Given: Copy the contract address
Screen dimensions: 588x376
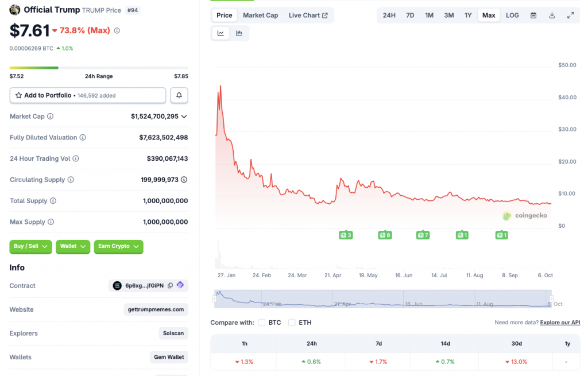Looking at the screenshot, I should (170, 286).
